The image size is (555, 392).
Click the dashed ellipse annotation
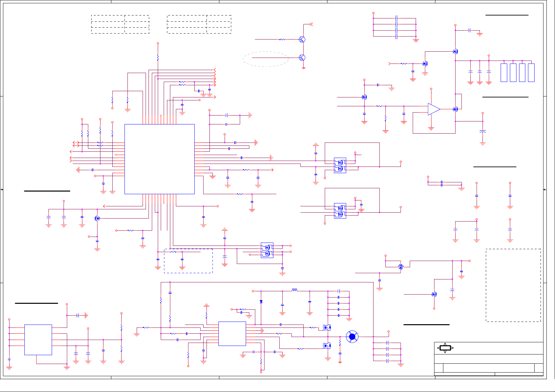pyautogui.click(x=266, y=59)
